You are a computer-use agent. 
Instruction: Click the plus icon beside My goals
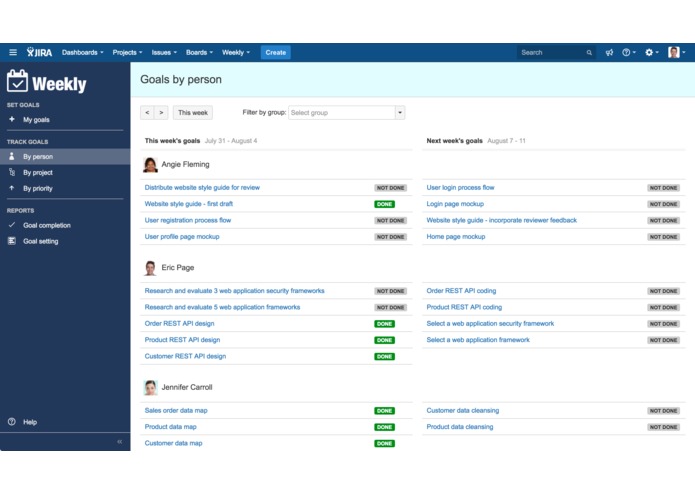tap(12, 119)
